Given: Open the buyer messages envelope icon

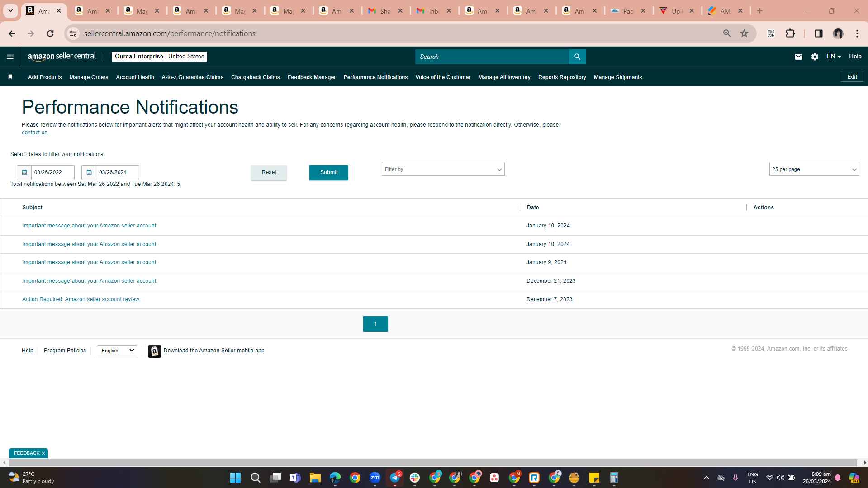Looking at the screenshot, I should (x=798, y=57).
